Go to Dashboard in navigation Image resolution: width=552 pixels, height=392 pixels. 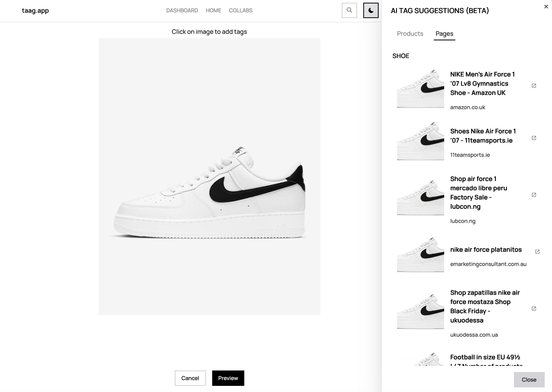tap(182, 10)
